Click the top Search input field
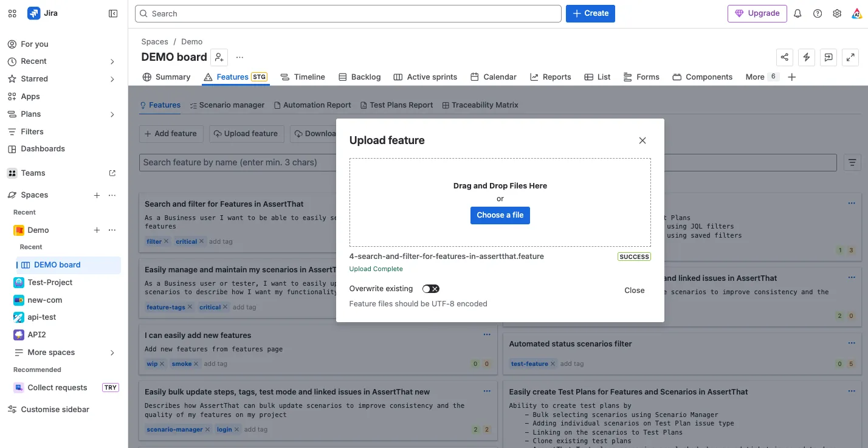868x448 pixels. point(348,13)
